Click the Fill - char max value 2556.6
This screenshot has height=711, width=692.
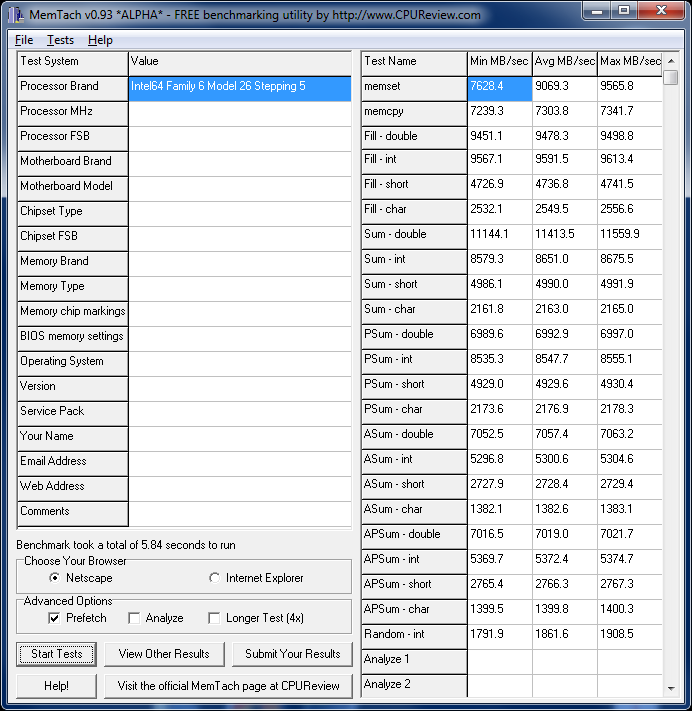(x=630, y=212)
